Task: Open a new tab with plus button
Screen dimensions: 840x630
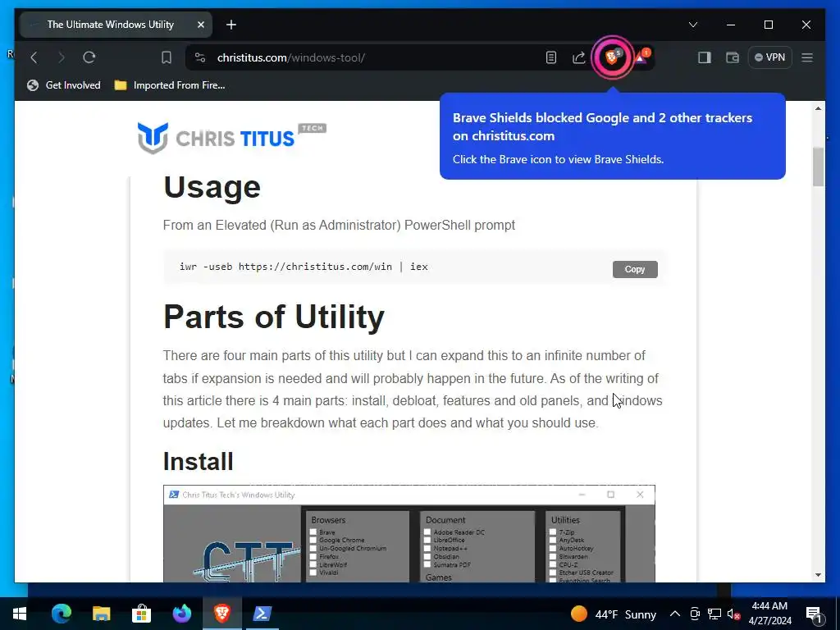Action: point(231,25)
